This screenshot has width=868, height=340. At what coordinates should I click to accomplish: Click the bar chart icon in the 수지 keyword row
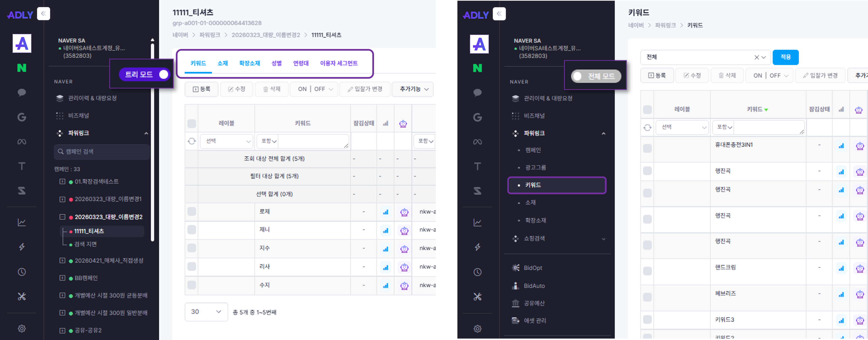click(x=385, y=285)
